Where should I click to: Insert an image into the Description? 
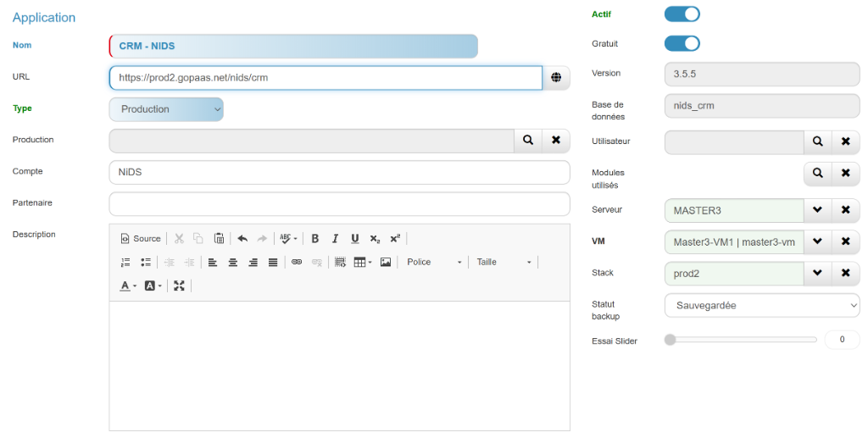tap(386, 263)
